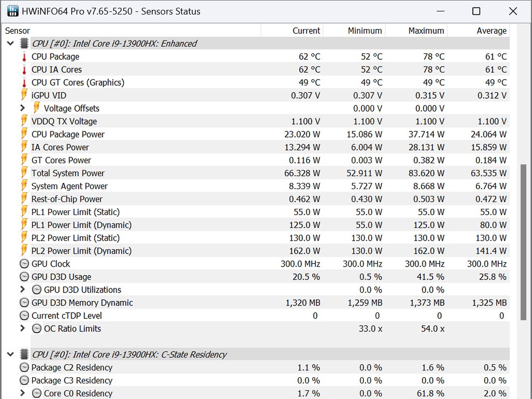The height and width of the screenshot is (399, 532).
Task: Click the C-State Residency chip icon
Action: coord(24,354)
